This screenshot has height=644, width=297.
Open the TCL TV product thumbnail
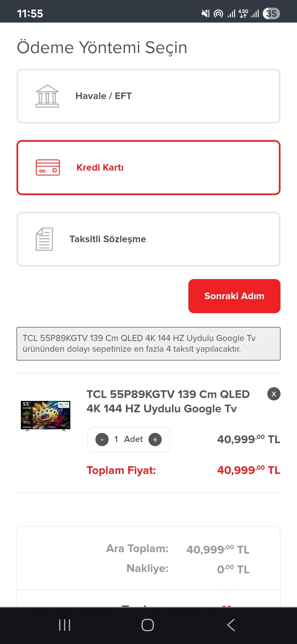(46, 416)
